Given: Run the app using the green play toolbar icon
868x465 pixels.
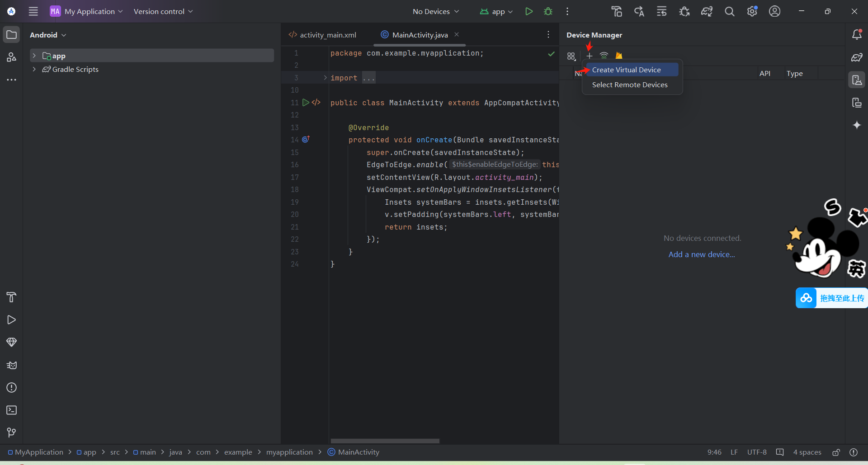Looking at the screenshot, I should 529,11.
